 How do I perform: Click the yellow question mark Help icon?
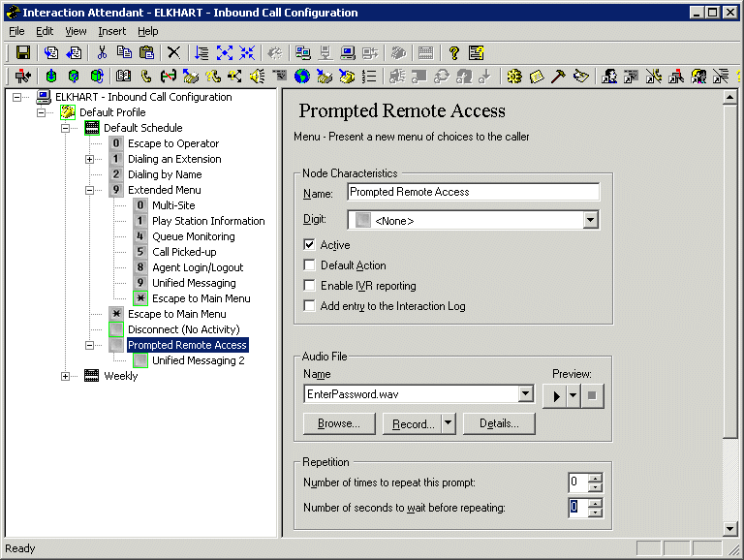point(453,52)
